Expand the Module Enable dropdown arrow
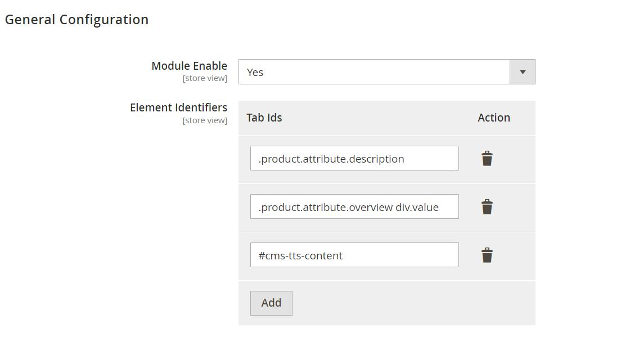This screenshot has width=621, height=364. pos(522,72)
